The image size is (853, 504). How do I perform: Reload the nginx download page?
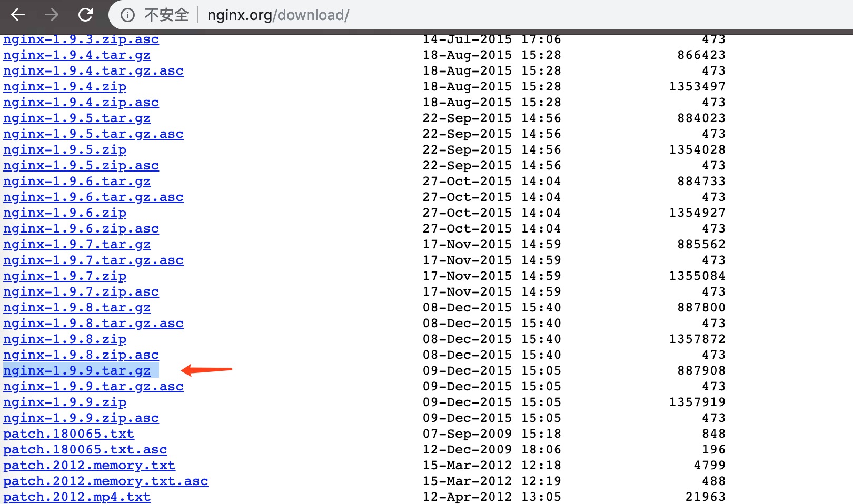tap(85, 15)
